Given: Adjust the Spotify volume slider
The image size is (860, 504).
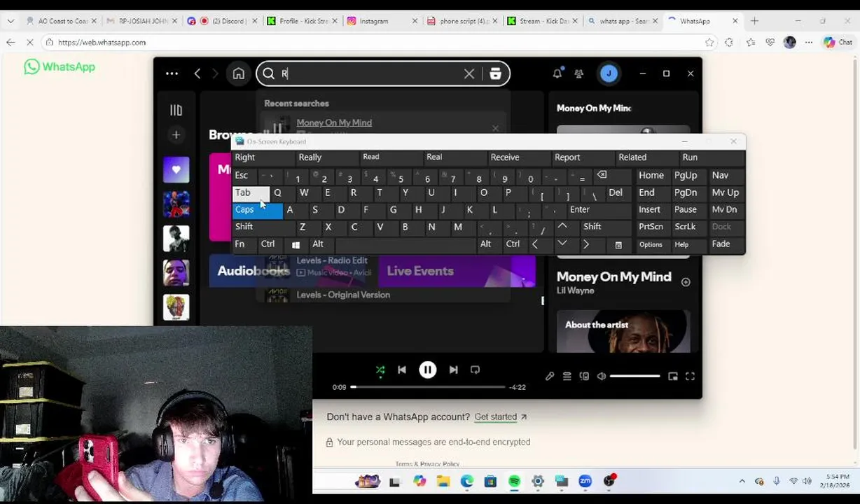Looking at the screenshot, I should pyautogui.click(x=634, y=377).
